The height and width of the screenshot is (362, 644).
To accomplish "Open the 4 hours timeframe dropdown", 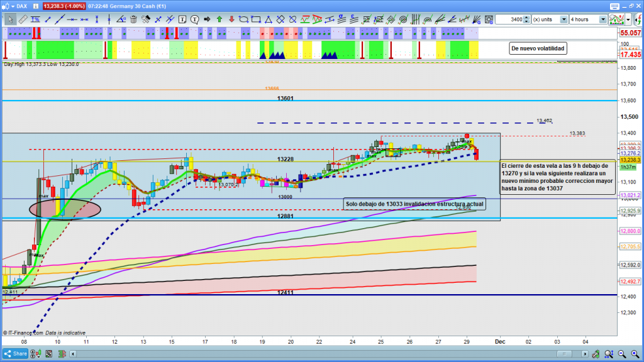I will (602, 19).
